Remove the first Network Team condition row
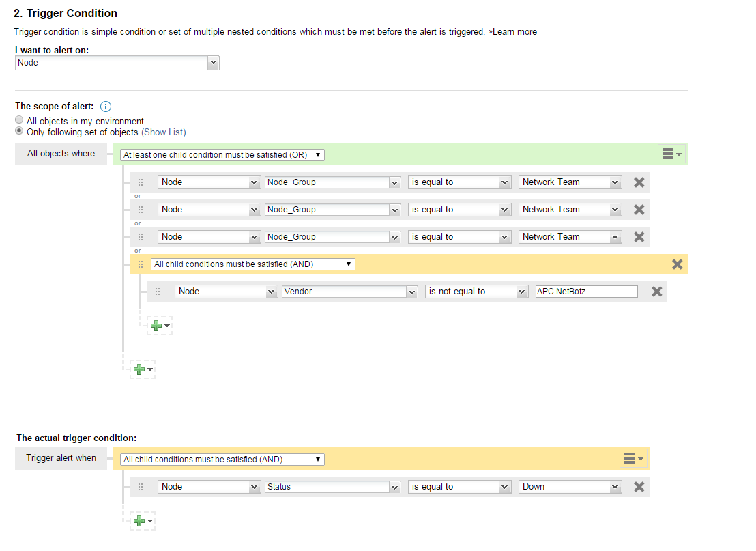 639,182
